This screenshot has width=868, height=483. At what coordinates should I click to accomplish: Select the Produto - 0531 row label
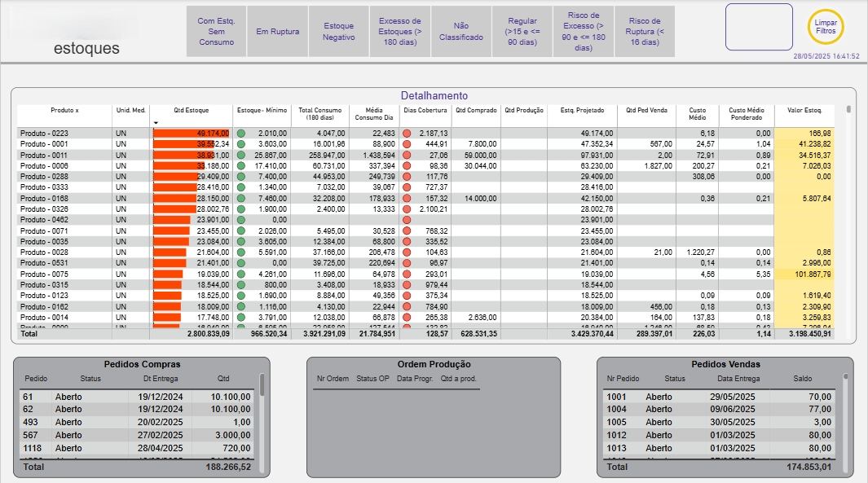[x=44, y=263]
